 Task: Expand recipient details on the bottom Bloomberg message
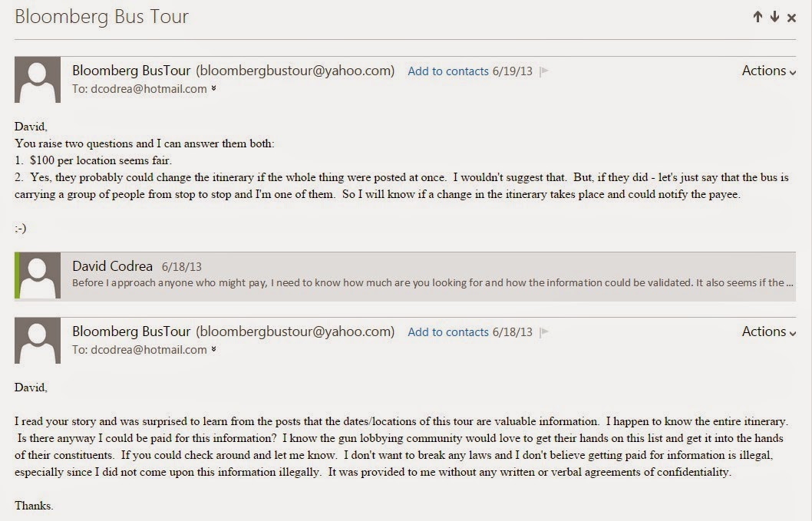click(213, 349)
